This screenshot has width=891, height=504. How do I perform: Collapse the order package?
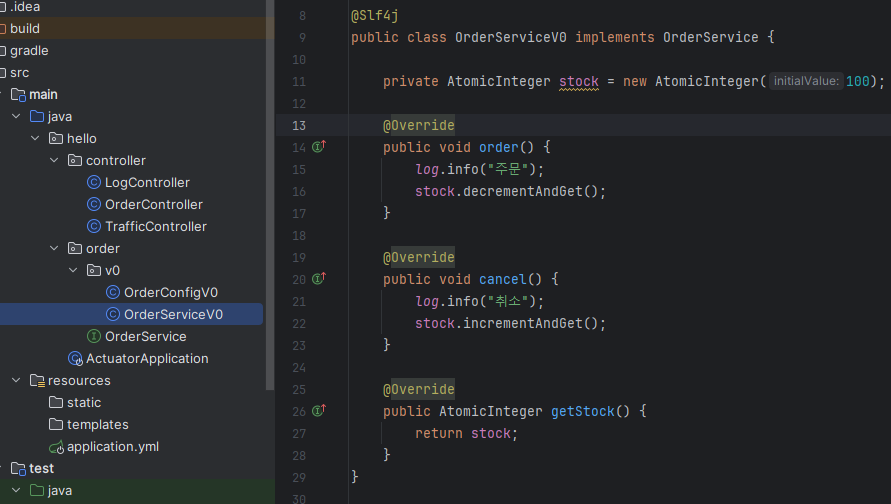coord(55,248)
